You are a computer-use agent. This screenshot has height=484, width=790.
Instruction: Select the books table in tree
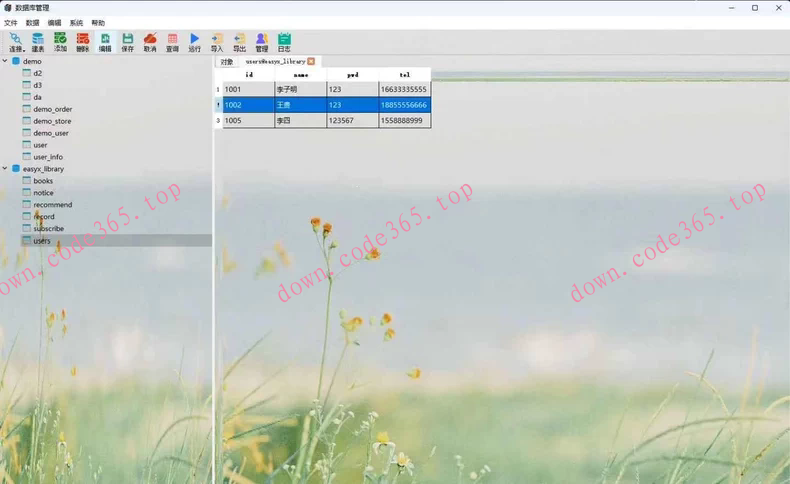(x=43, y=181)
